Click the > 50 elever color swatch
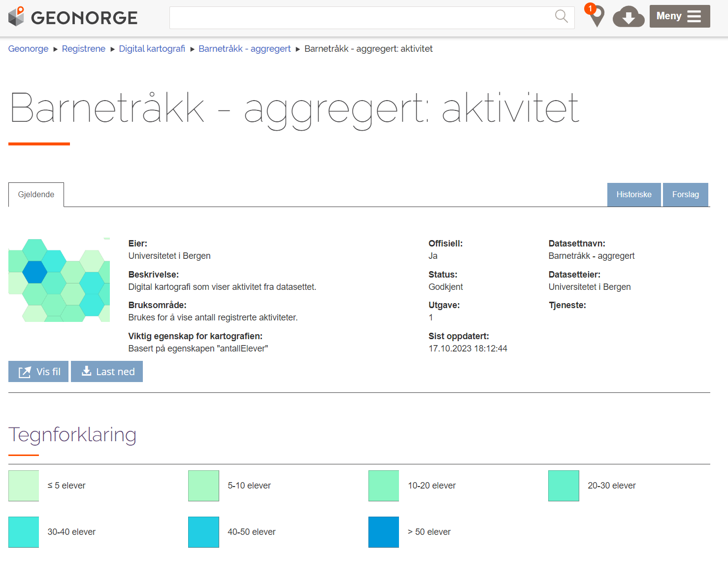Image resolution: width=728 pixels, height=561 pixels. pos(384,532)
